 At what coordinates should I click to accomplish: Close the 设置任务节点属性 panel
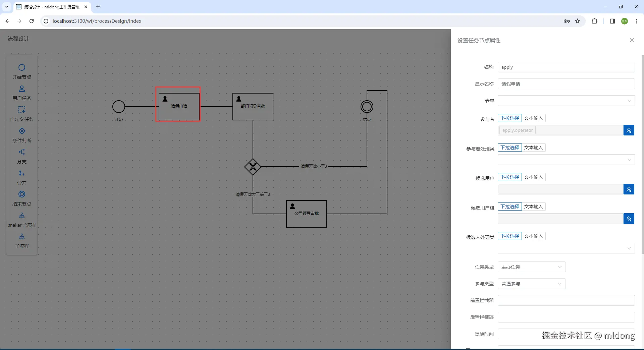pyautogui.click(x=632, y=40)
